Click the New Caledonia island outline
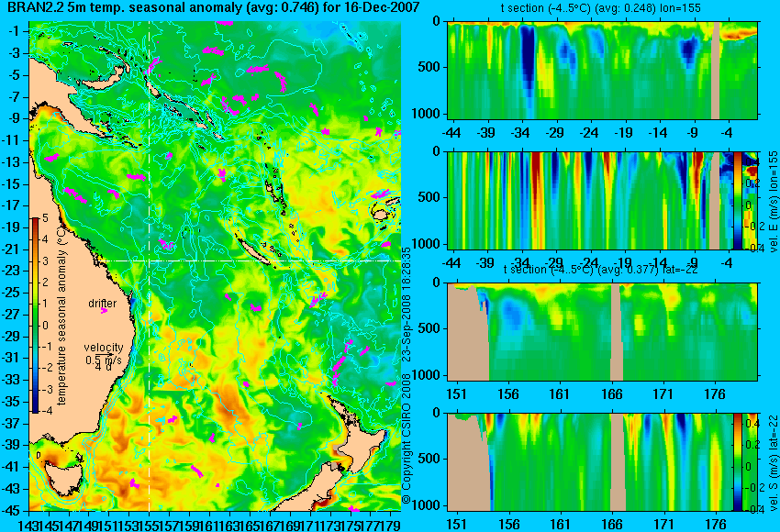The image size is (780, 532). pos(257,252)
